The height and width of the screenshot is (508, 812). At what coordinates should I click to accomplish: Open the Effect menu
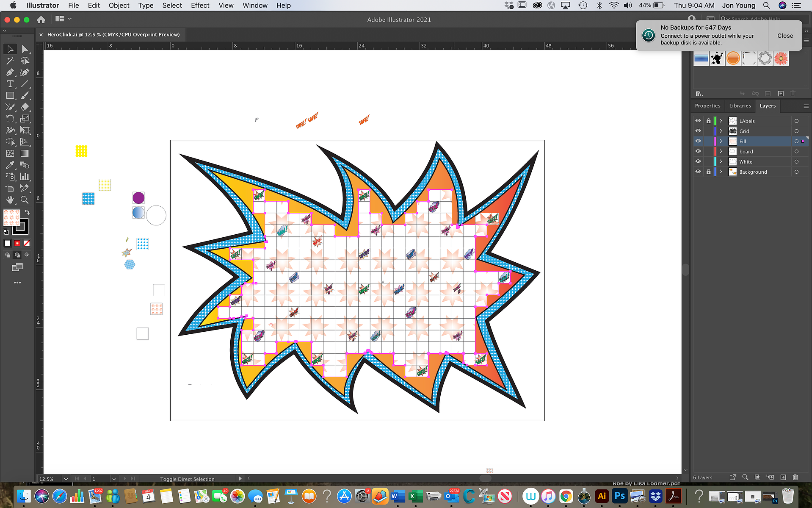(200, 6)
